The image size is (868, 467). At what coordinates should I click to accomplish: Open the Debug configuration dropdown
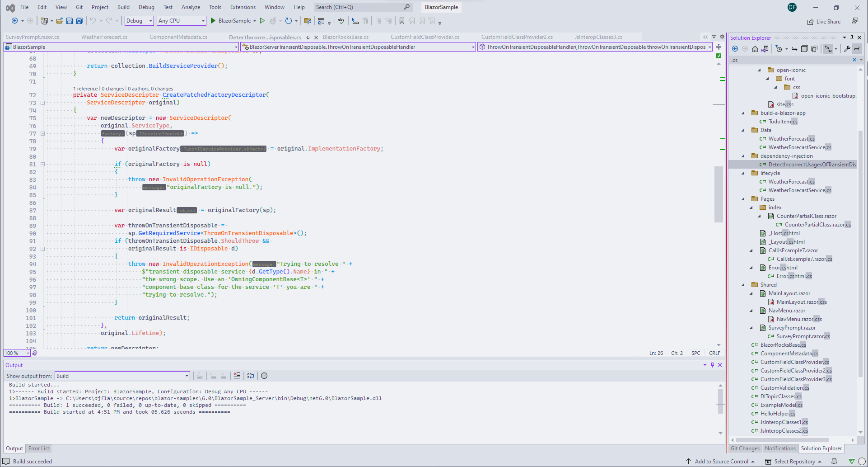coord(139,21)
